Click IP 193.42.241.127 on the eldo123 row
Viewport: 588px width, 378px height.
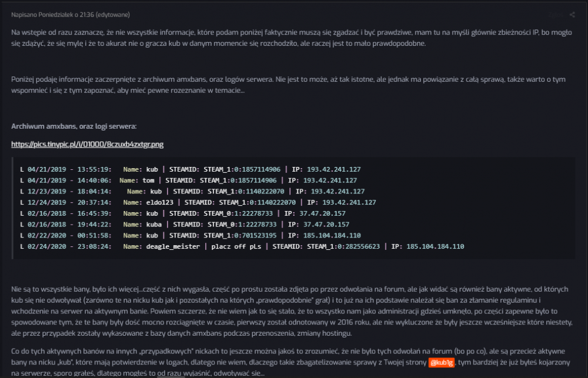coord(349,202)
